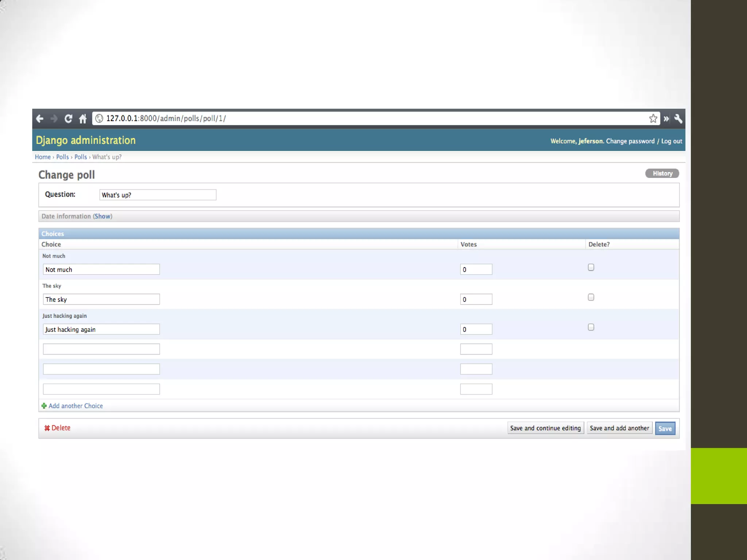The width and height of the screenshot is (747, 560).
Task: Click the browser back arrow
Action: click(40, 118)
